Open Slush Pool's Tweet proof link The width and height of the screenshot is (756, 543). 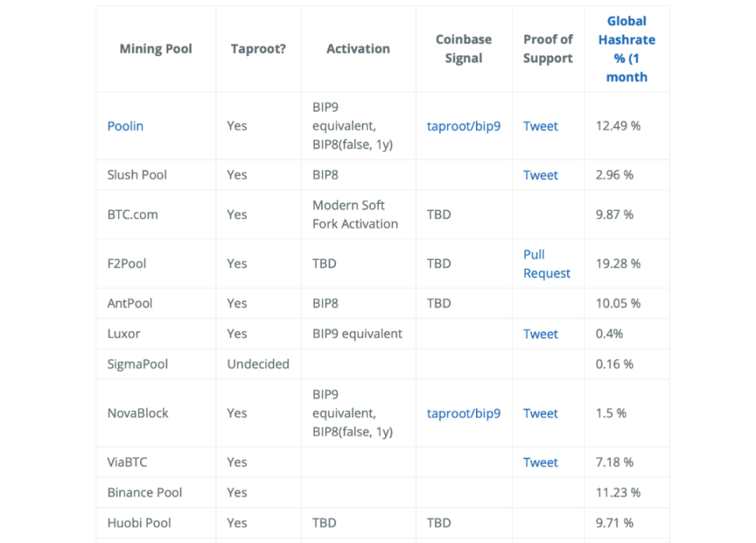coord(541,175)
